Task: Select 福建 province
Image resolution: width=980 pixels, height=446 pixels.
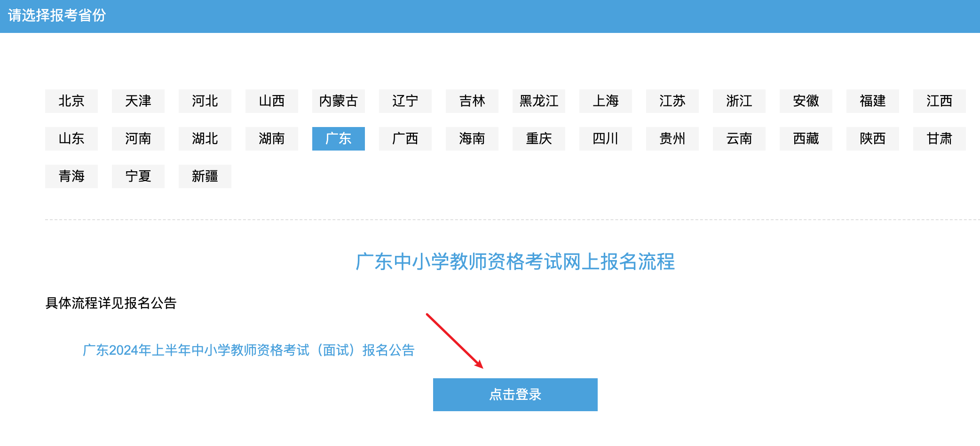Action: (873, 101)
